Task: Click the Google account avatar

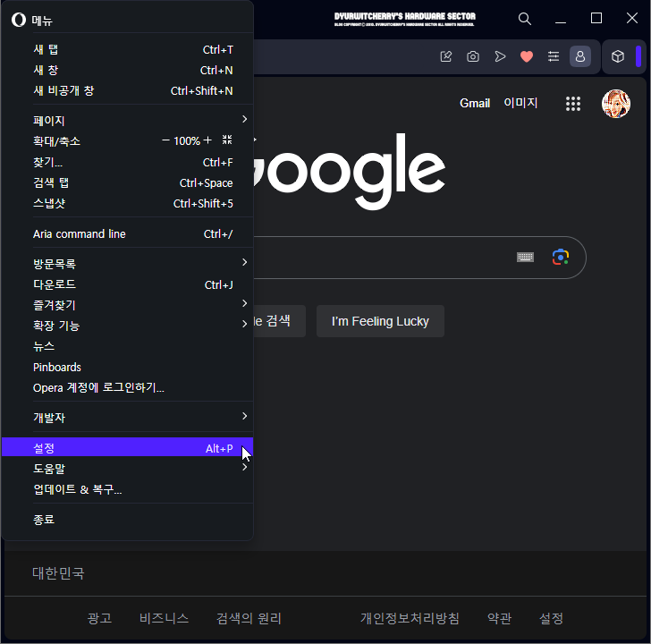Action: tap(616, 104)
